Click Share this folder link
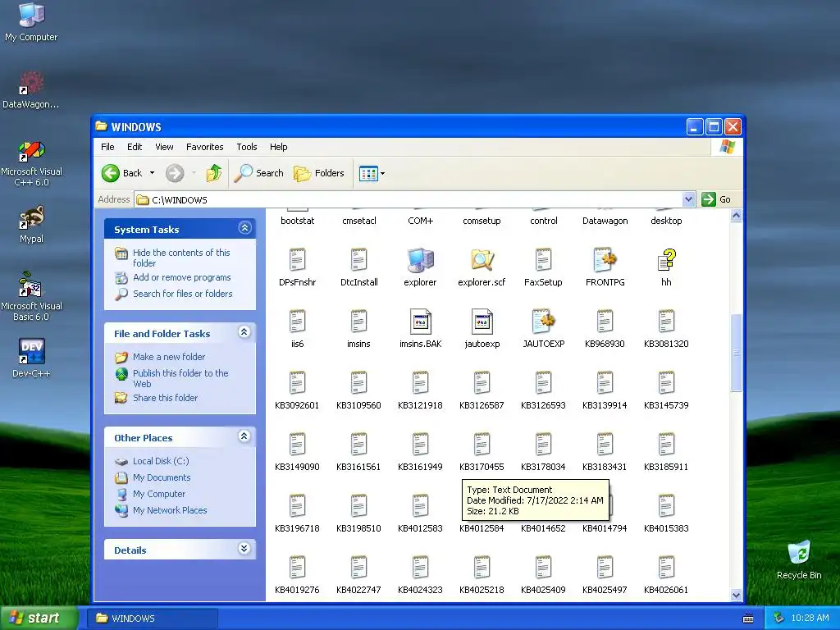The width and height of the screenshot is (840, 630). click(x=165, y=398)
